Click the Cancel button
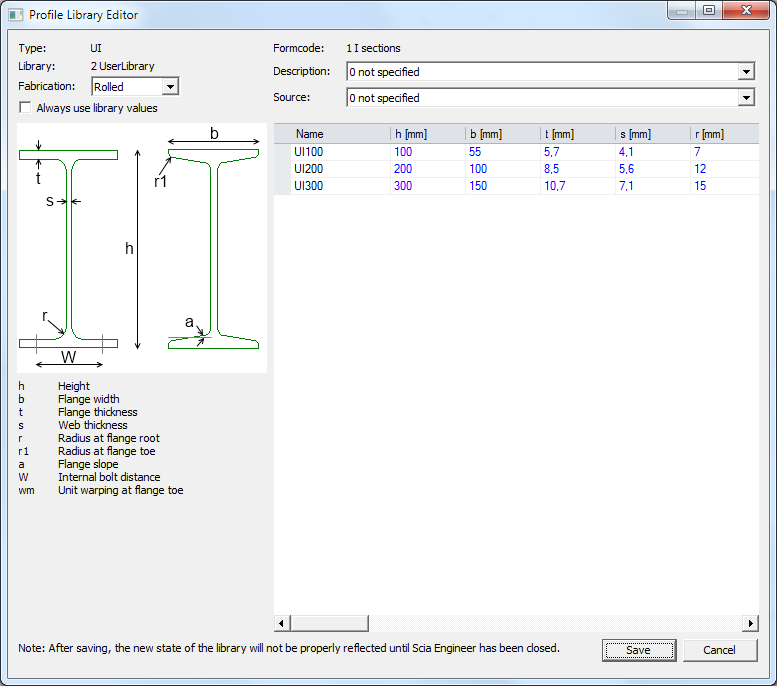The image size is (777, 686). pos(720,650)
